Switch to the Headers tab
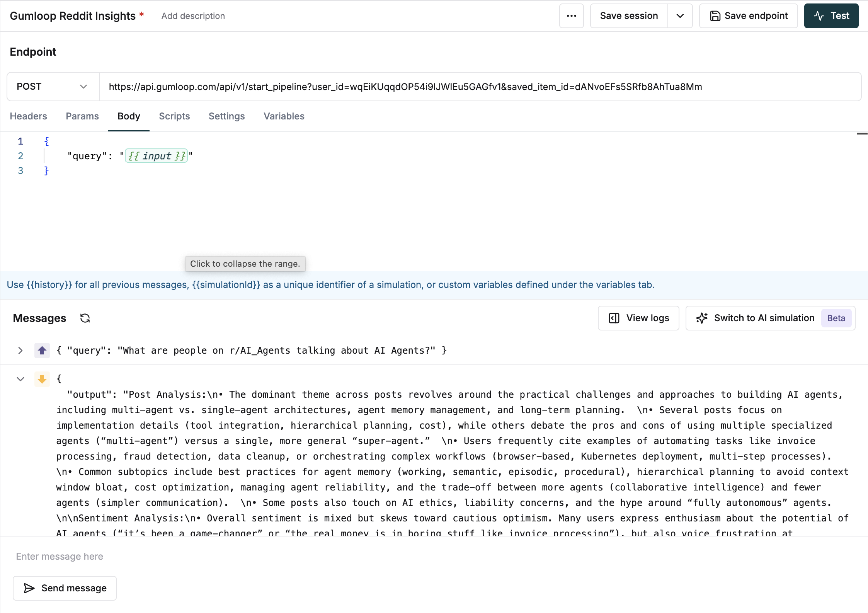The image size is (868, 613). 28,116
